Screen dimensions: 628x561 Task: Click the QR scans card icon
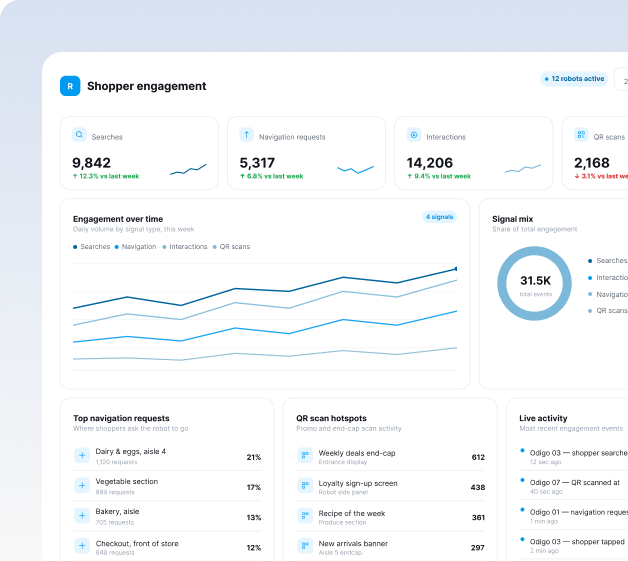[x=581, y=135]
